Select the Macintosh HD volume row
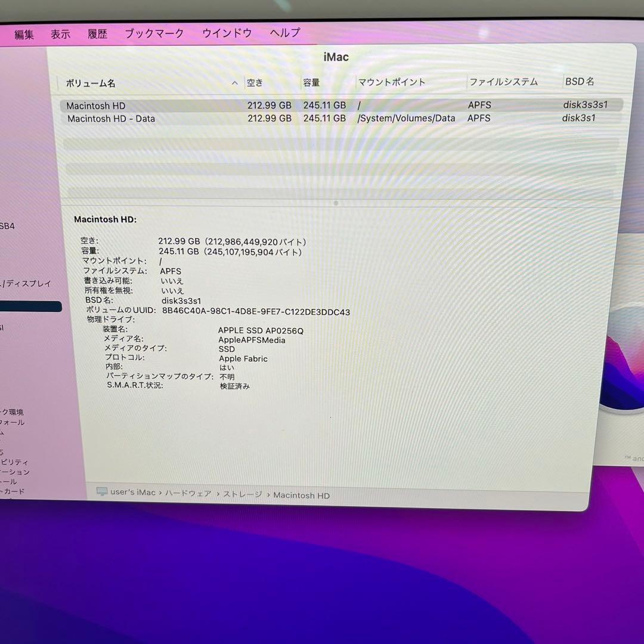The height and width of the screenshot is (644, 644). (179, 105)
